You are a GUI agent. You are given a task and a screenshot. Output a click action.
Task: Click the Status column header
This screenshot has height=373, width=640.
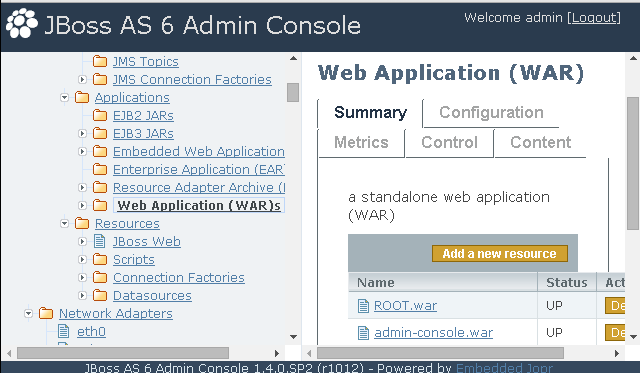tap(567, 282)
